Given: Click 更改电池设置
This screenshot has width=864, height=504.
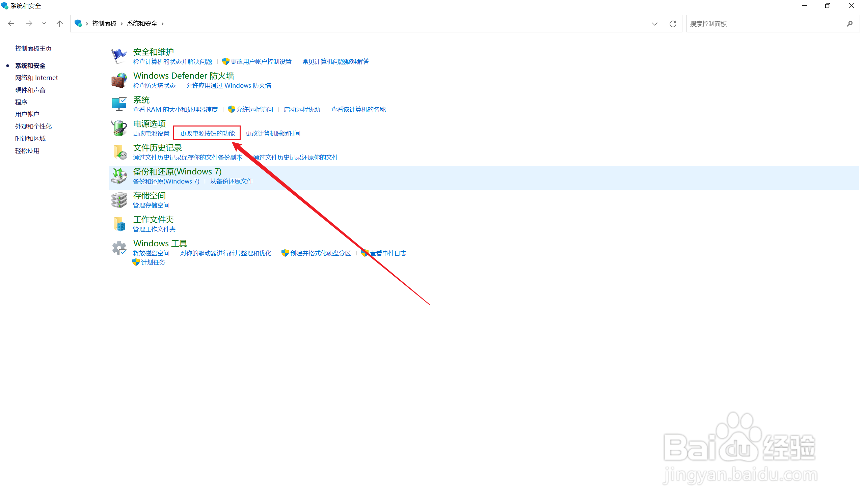Looking at the screenshot, I should (151, 134).
